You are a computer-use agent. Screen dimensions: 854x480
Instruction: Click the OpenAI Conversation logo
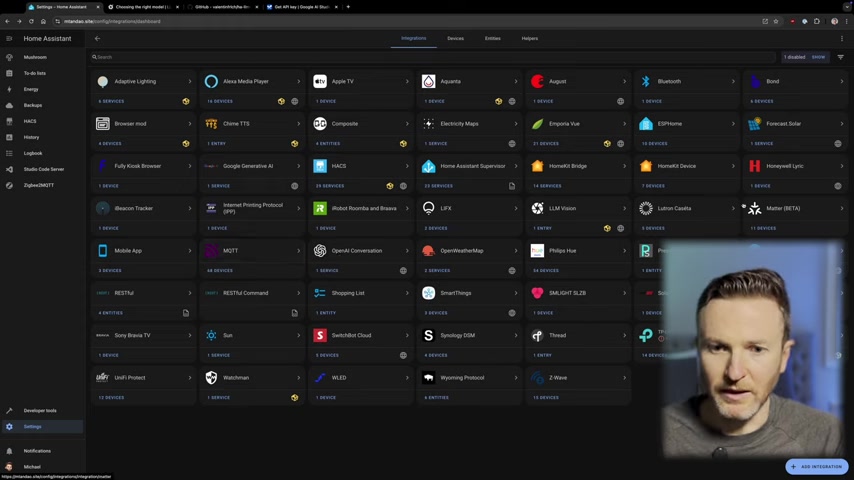[320, 251]
